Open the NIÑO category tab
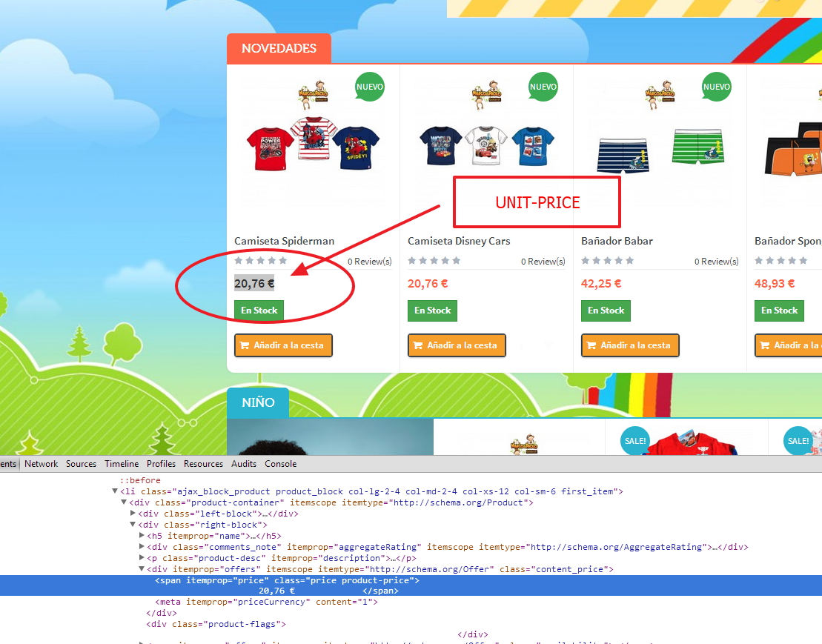 coord(258,402)
